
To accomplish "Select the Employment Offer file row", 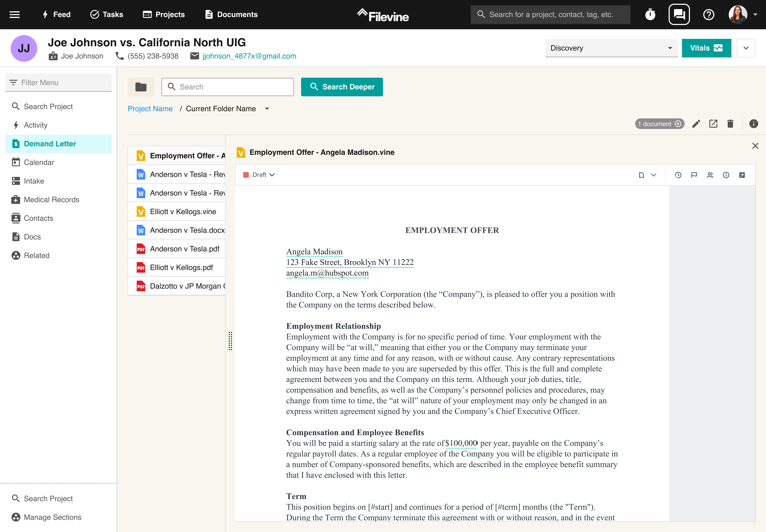I will coord(176,156).
